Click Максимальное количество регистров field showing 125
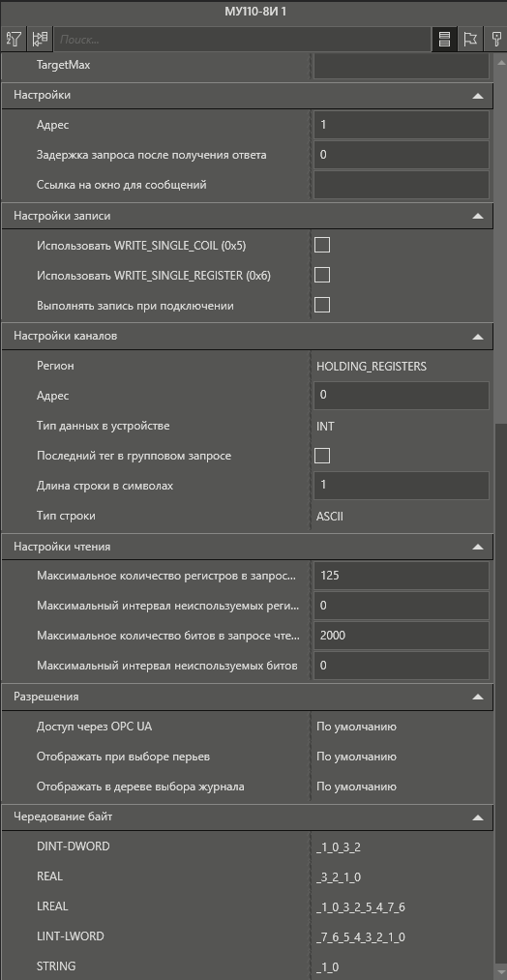The image size is (507, 980). [402, 576]
